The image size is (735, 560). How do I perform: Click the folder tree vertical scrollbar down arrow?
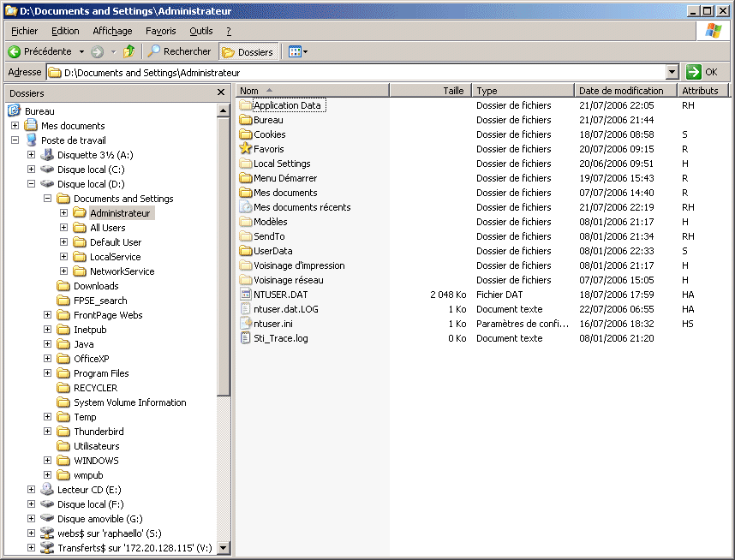click(224, 548)
